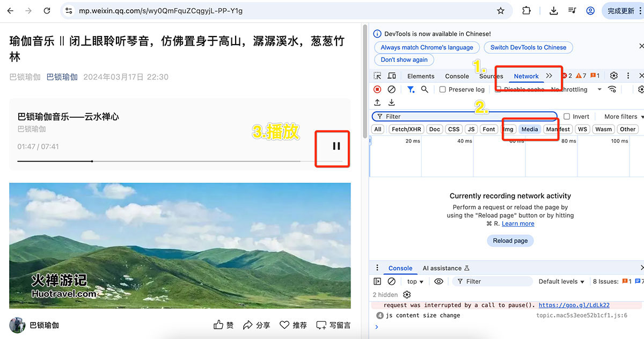Open the Default levels dropdown
Image resolution: width=644 pixels, height=339 pixels.
[560, 280]
